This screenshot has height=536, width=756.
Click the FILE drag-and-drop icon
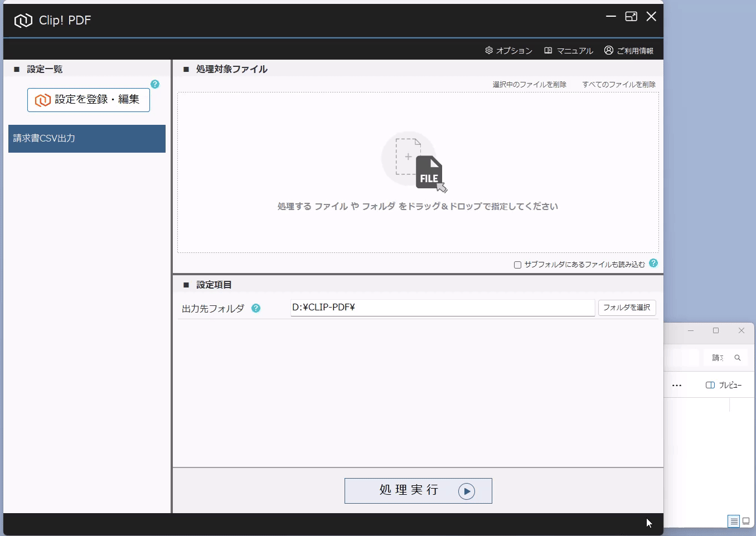[x=415, y=162]
